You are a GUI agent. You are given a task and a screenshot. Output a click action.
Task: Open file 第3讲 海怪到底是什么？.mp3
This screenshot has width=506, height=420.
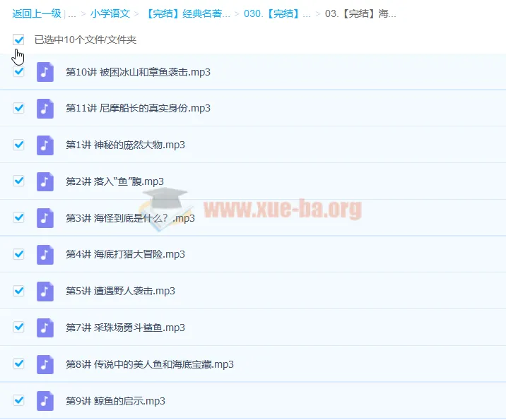(129, 218)
